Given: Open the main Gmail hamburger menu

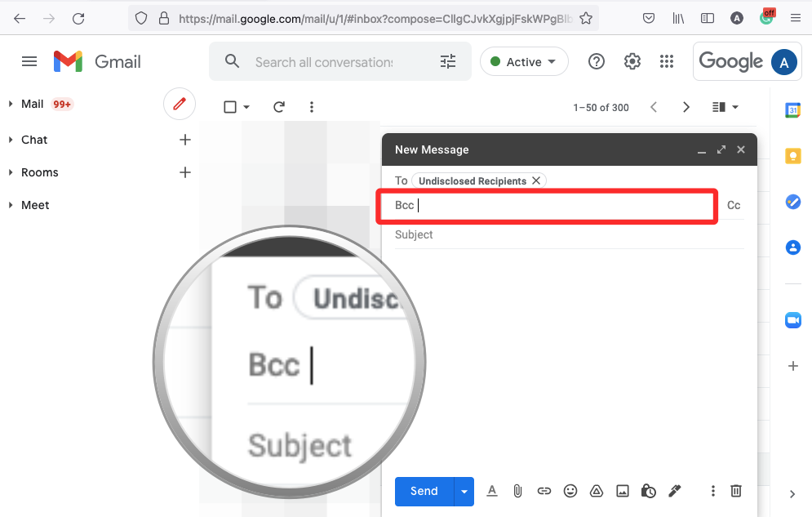Looking at the screenshot, I should click(x=29, y=61).
